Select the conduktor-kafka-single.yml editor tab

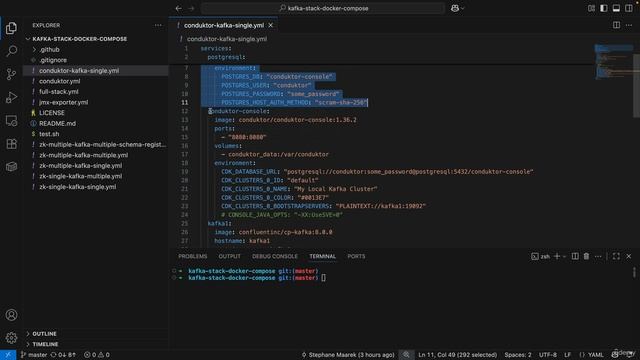[223, 25]
